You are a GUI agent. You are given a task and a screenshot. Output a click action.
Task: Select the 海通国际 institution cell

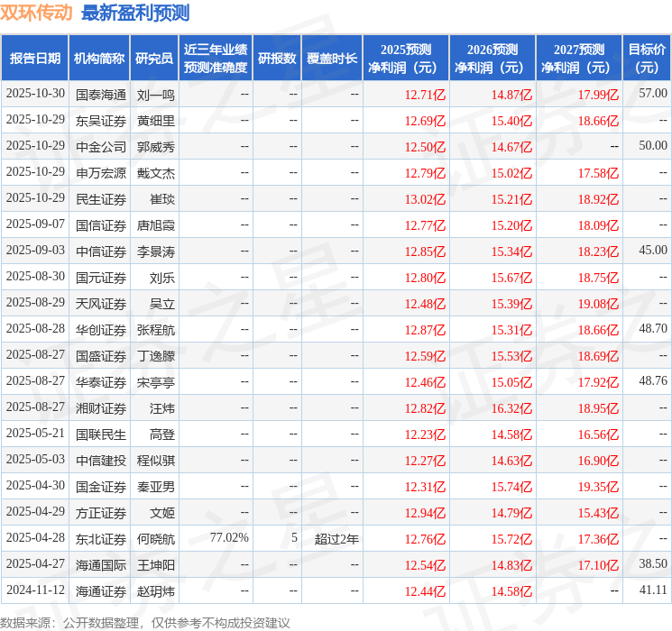pyautogui.click(x=101, y=565)
